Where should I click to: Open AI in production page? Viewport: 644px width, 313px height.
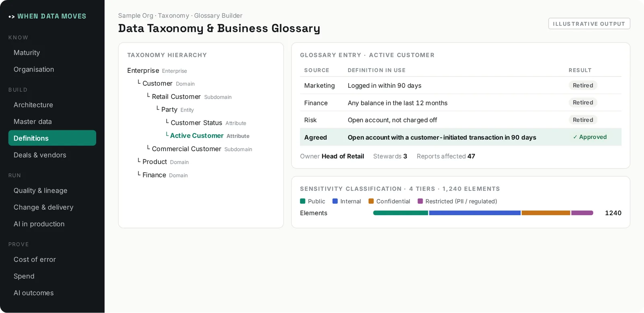52,224
